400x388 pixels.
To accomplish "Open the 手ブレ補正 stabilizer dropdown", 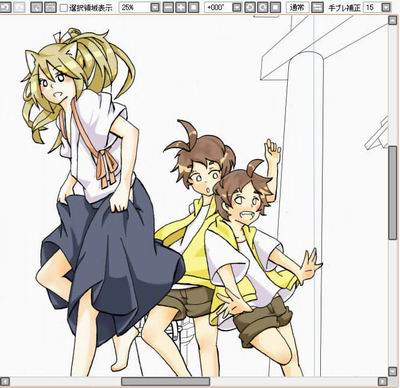I will coord(386,7).
